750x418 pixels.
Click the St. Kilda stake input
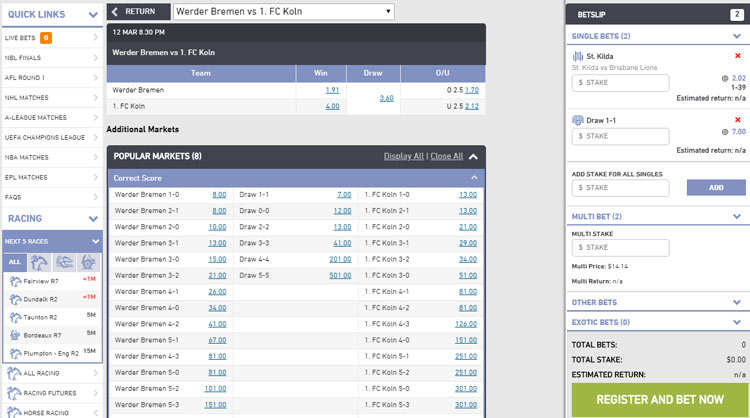coord(620,83)
